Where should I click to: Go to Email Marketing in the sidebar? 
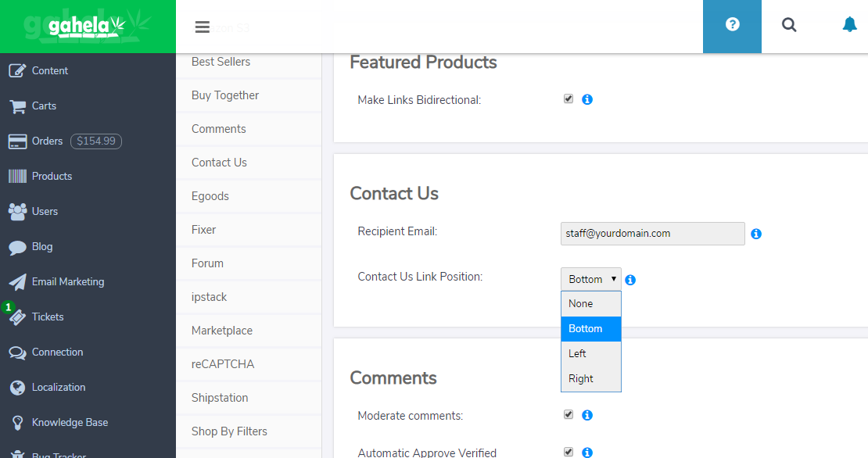pos(67,282)
